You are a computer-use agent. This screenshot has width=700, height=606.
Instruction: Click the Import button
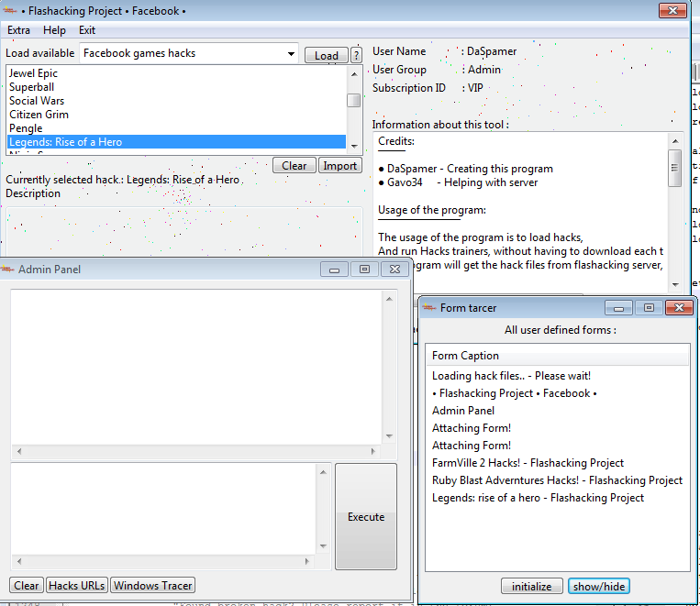pos(340,166)
